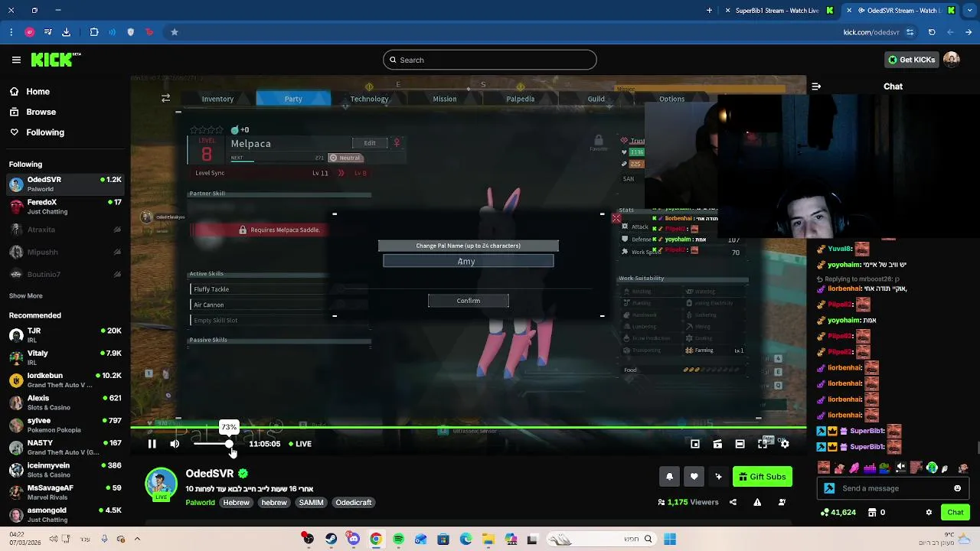Viewport: 980px width, 551px height.
Task: Toggle follow heart for OdedSVR
Action: tap(694, 477)
